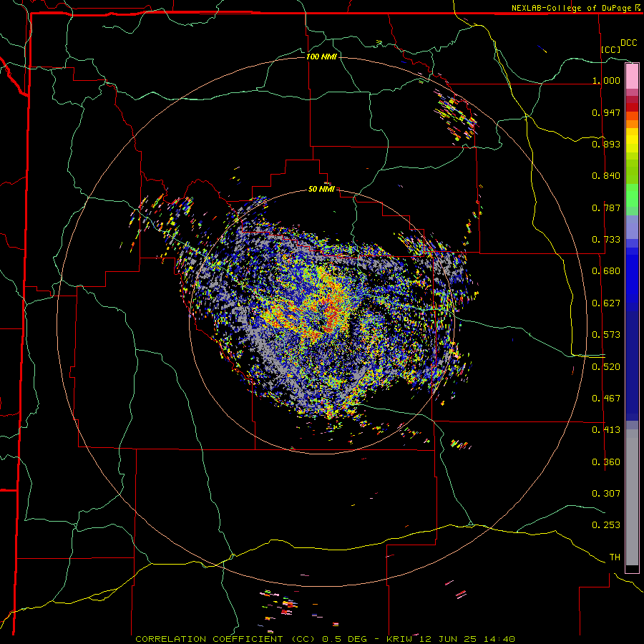Select the 0.947 scale value
The width and height of the screenshot is (644, 644).
[x=606, y=112]
